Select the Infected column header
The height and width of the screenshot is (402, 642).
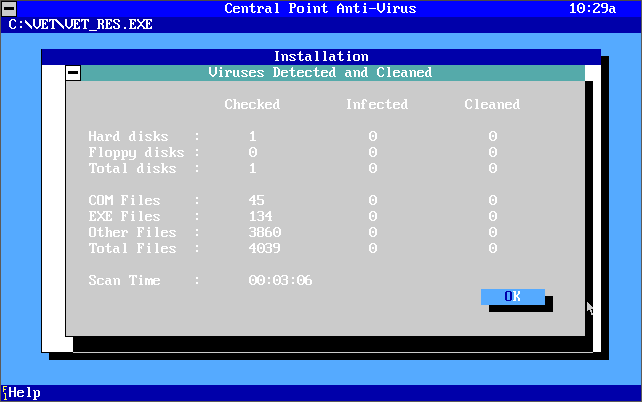[376, 104]
